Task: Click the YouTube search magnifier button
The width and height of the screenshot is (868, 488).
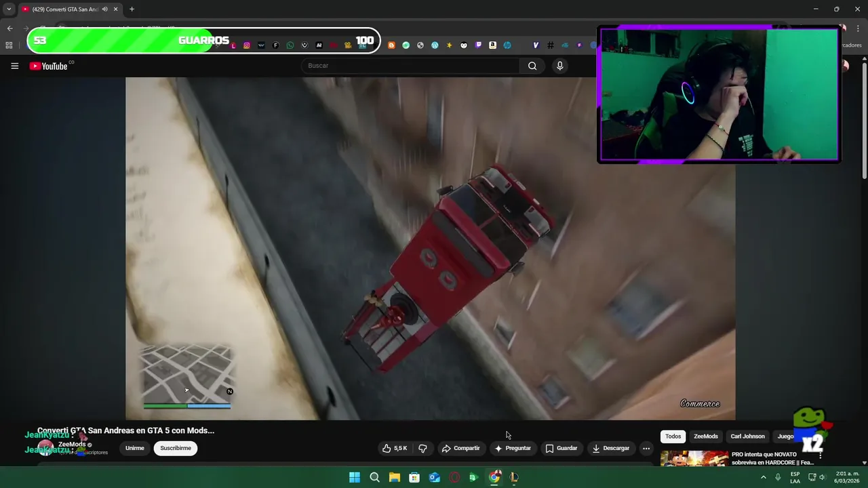Action: tap(532, 66)
